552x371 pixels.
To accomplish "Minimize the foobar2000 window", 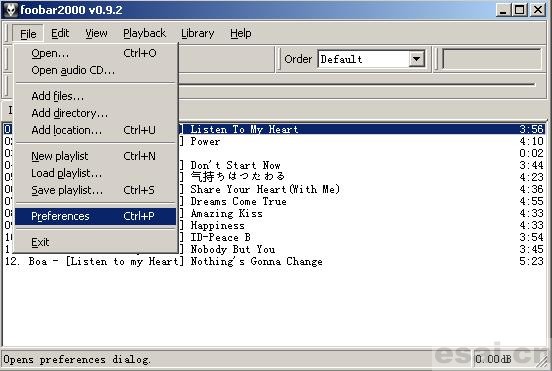I will click(x=503, y=10).
